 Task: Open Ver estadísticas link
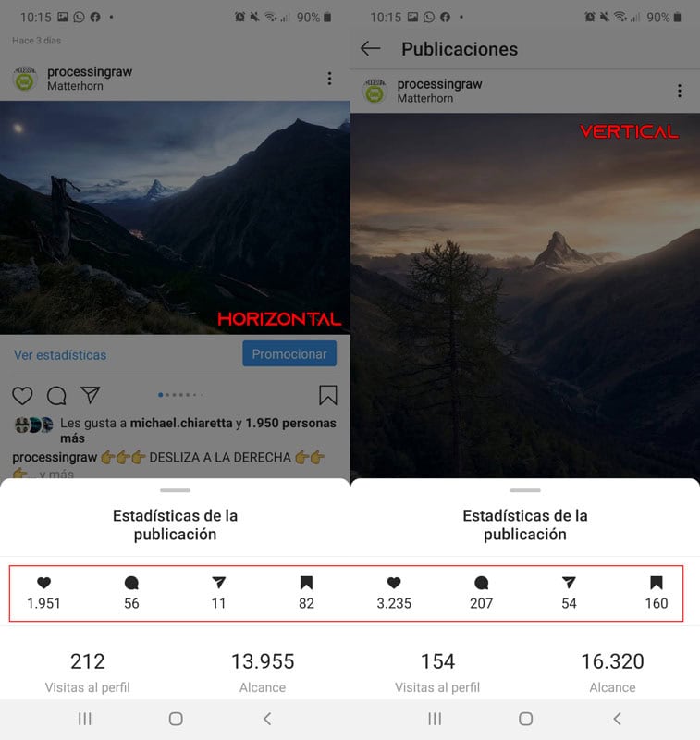tap(60, 355)
